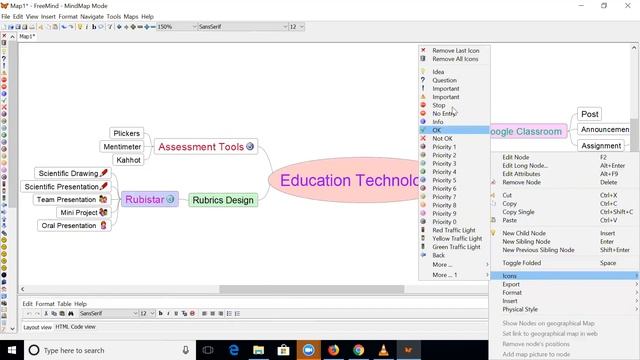The width and height of the screenshot is (640, 360).
Task: Click the print icon in main toolbar
Action: pos(31,27)
